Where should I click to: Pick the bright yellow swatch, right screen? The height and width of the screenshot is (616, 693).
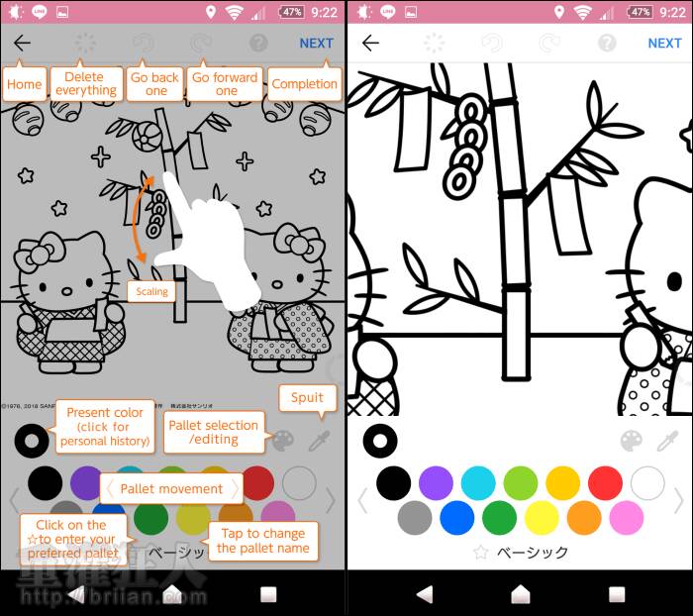(542, 518)
